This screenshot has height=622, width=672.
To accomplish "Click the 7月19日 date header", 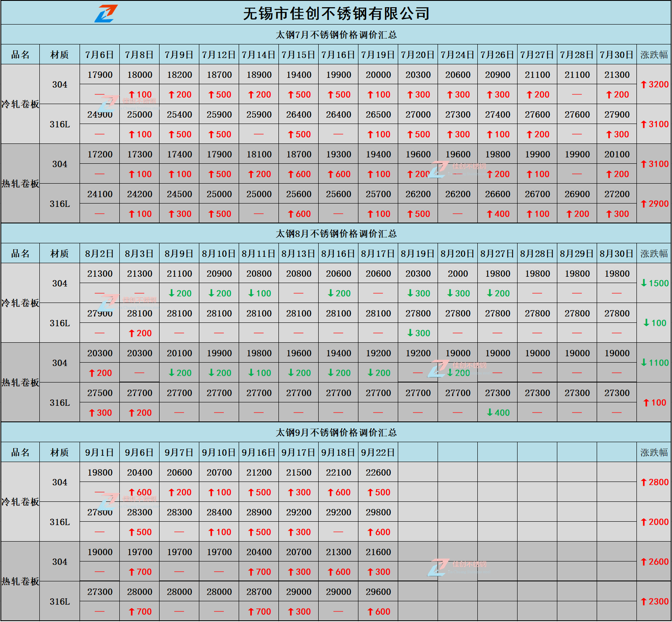I will click(x=378, y=55).
